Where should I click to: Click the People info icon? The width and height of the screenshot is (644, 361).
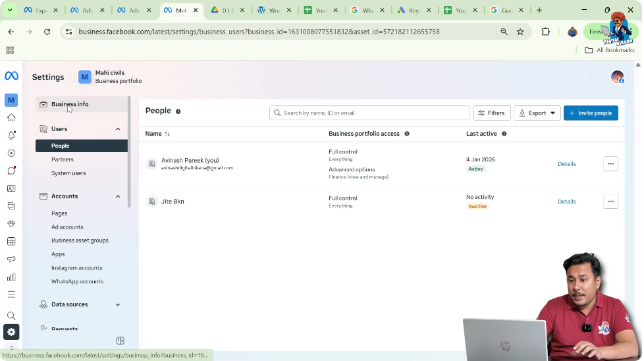click(178, 111)
